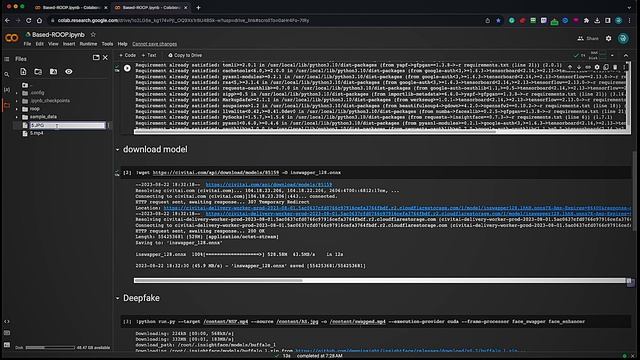Open the Edit menu
The height and width of the screenshot is (360, 640).
(40, 44)
